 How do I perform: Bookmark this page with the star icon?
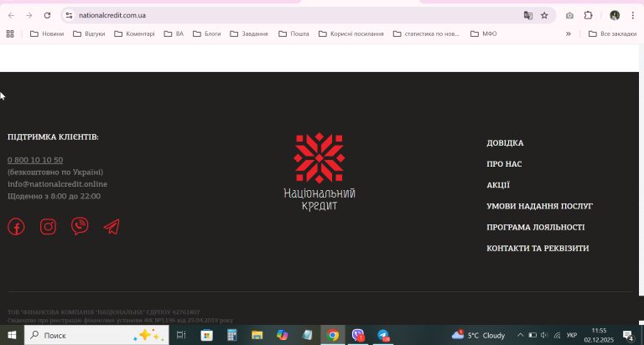coord(544,15)
